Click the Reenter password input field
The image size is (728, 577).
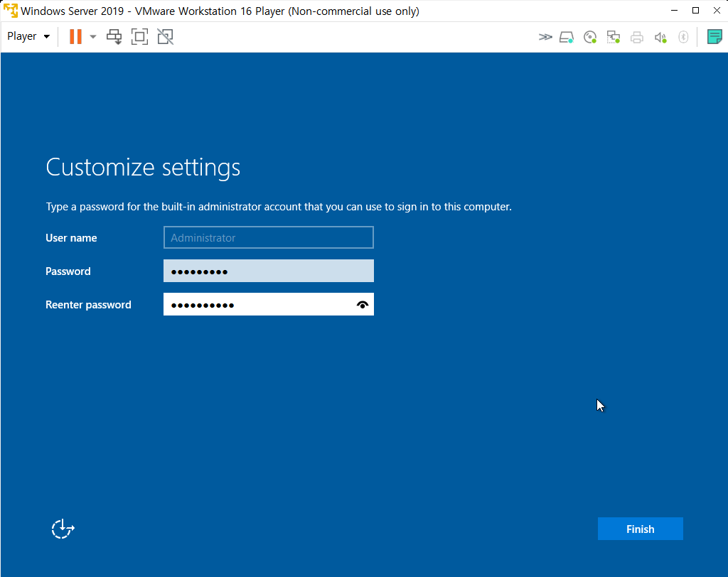tap(268, 304)
